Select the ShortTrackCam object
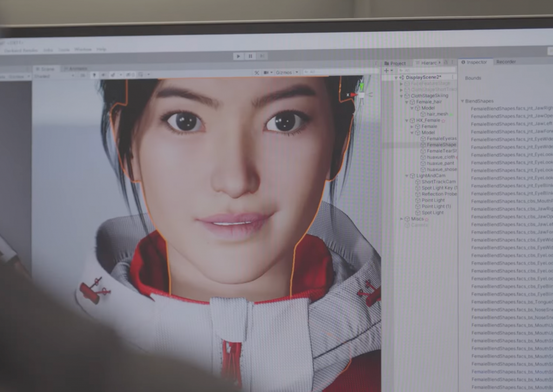Screen dimensions: 553x392 438,182
